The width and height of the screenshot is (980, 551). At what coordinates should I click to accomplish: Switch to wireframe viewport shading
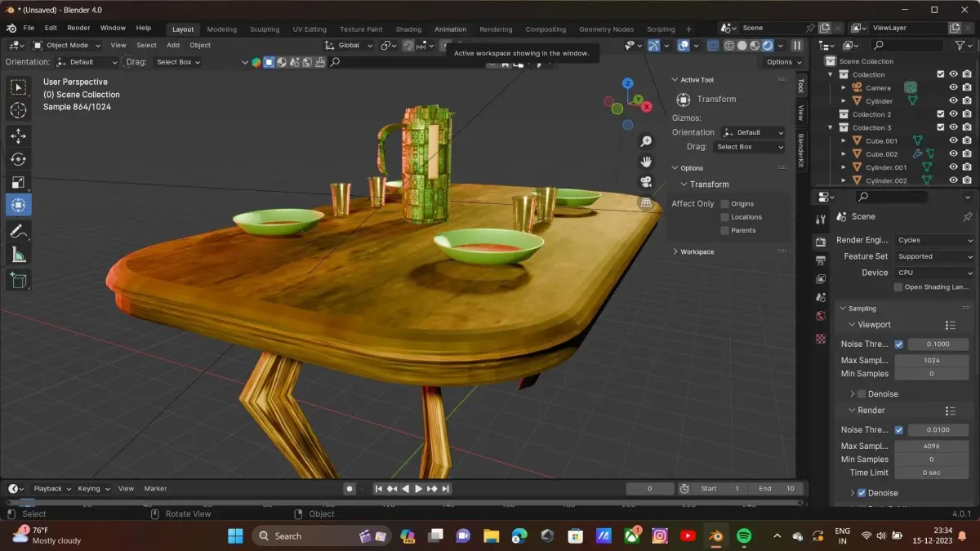[x=729, y=46]
